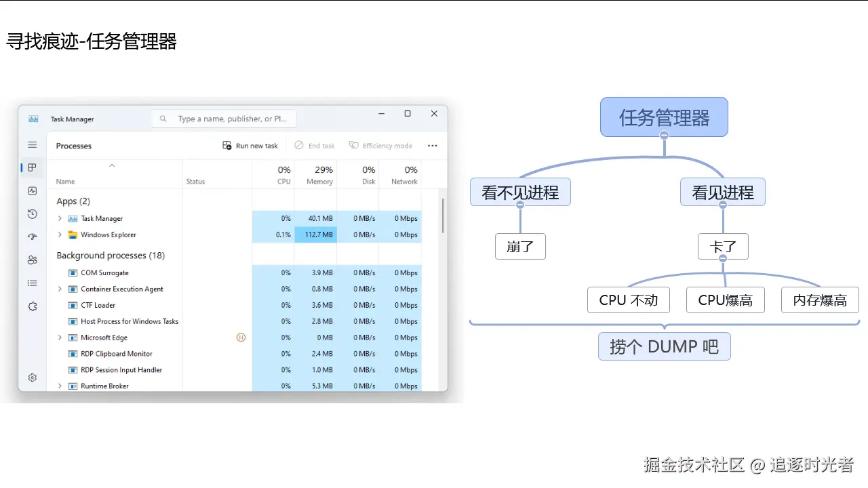Screen dimensions: 868x488
Task: Expand the Task Manager process row
Action: tap(60, 218)
